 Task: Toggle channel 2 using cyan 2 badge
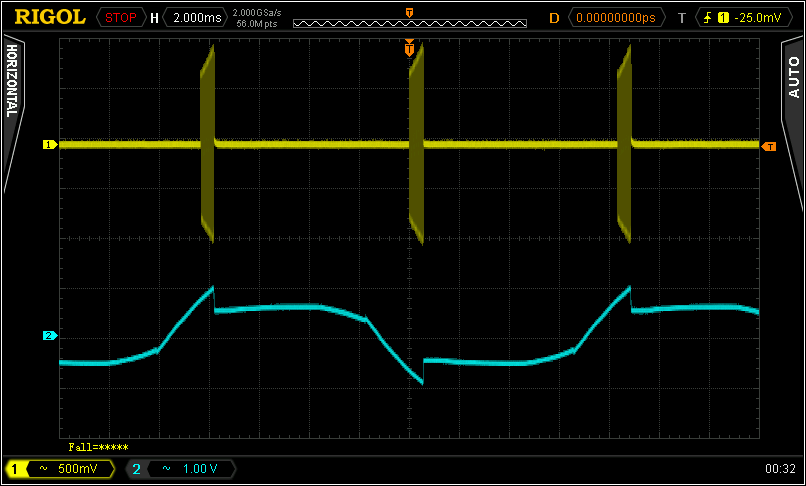[x=137, y=468]
